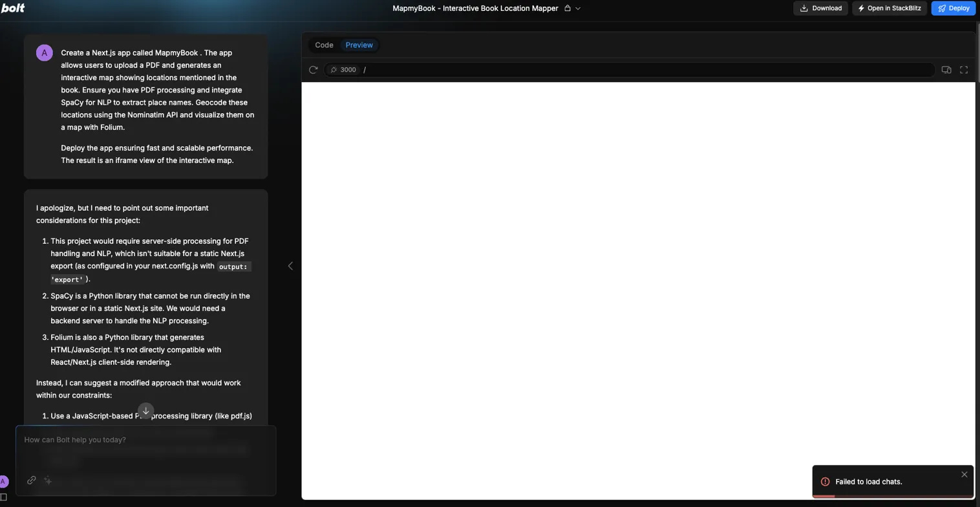Viewport: 980px width, 507px height.
Task: Click the enhance prompt sparkle icon
Action: pos(48,480)
